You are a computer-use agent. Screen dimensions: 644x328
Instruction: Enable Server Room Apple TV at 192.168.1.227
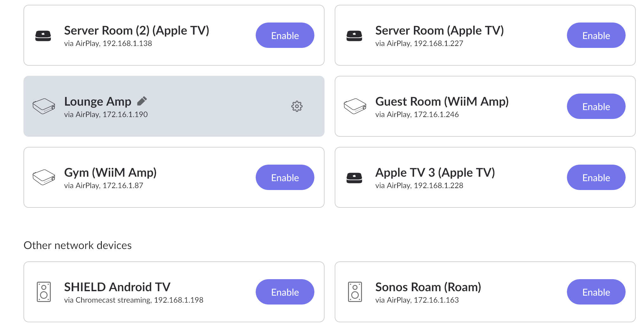pyautogui.click(x=596, y=35)
